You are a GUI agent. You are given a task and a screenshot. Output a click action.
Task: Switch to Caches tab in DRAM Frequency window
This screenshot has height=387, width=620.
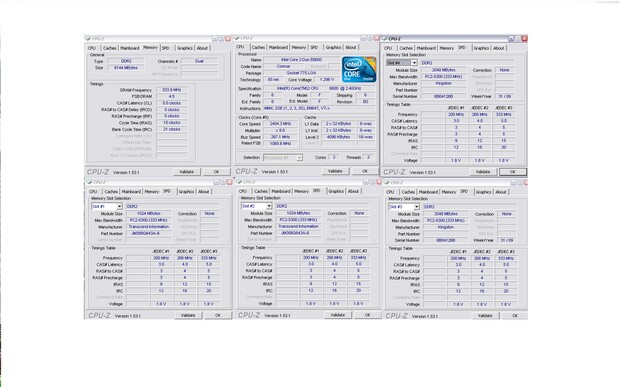coord(110,48)
